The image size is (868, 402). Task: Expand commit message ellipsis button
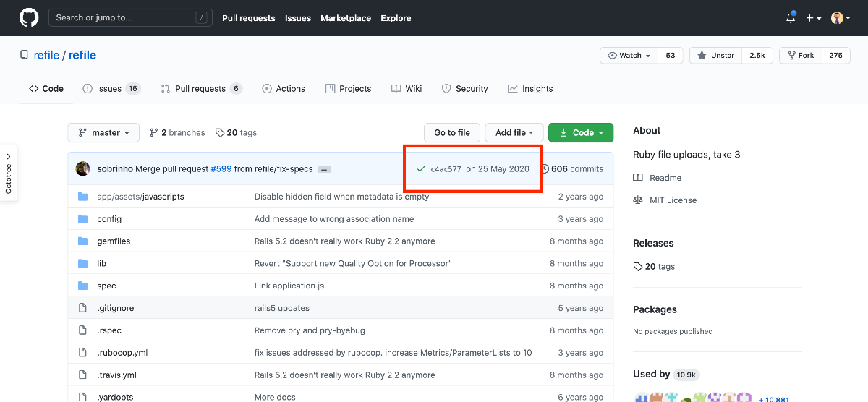point(324,169)
